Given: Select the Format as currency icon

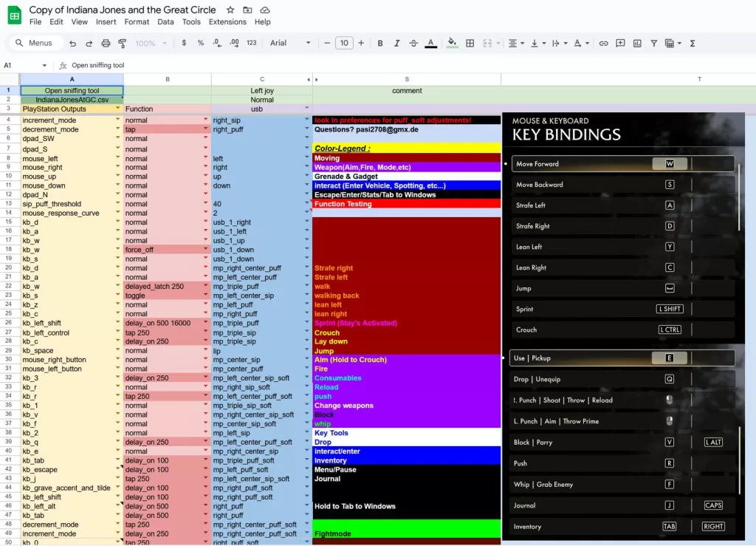Looking at the screenshot, I should pos(182,43).
